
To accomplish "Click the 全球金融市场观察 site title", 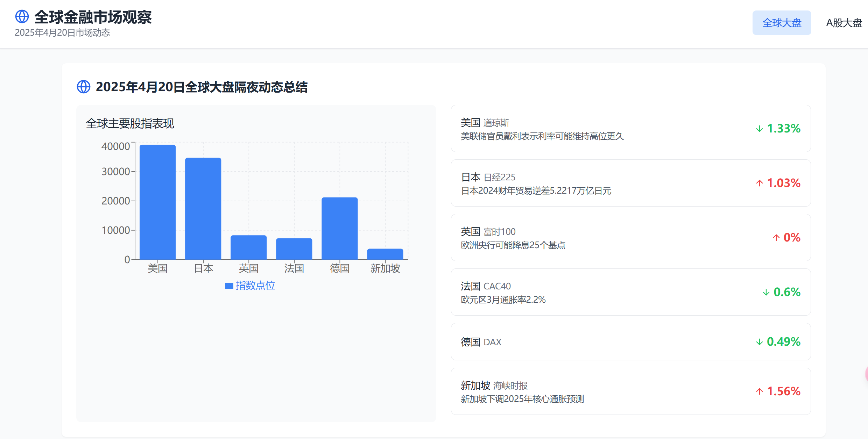I will 93,17.
